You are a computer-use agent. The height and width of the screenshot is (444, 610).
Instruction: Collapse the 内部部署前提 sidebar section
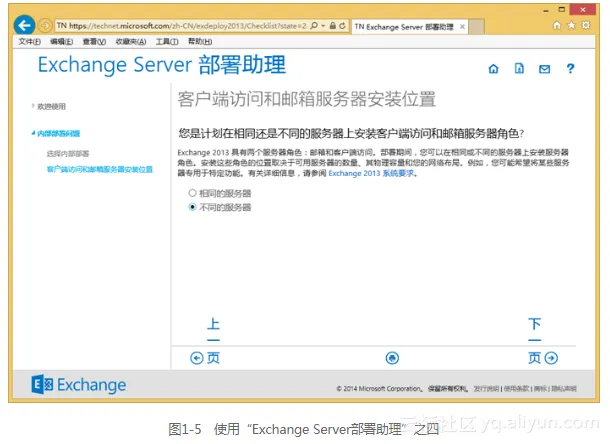click(x=57, y=132)
